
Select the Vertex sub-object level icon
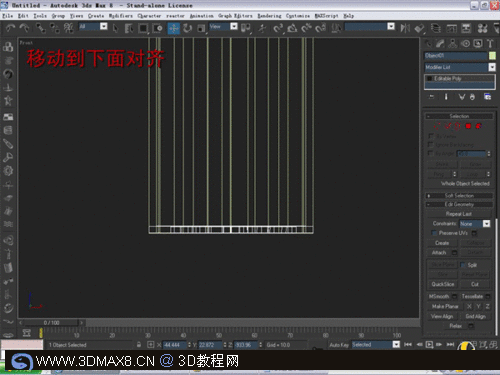point(437,126)
